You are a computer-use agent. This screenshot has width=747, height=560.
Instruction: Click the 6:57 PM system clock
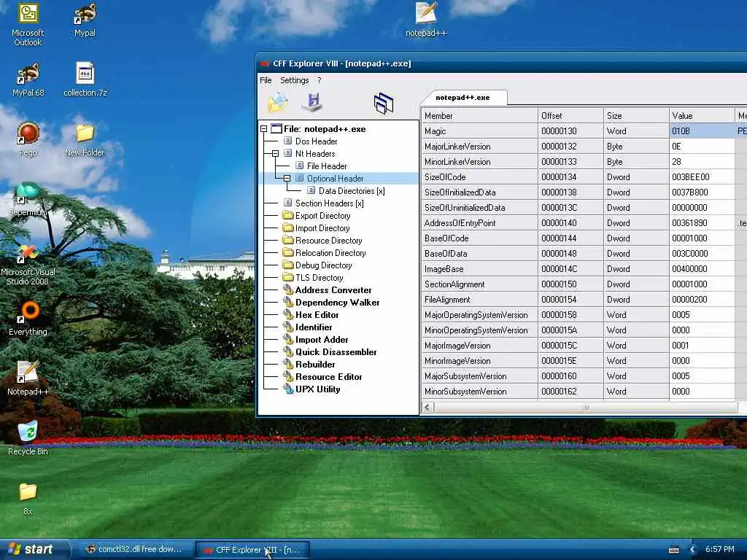tap(720, 550)
